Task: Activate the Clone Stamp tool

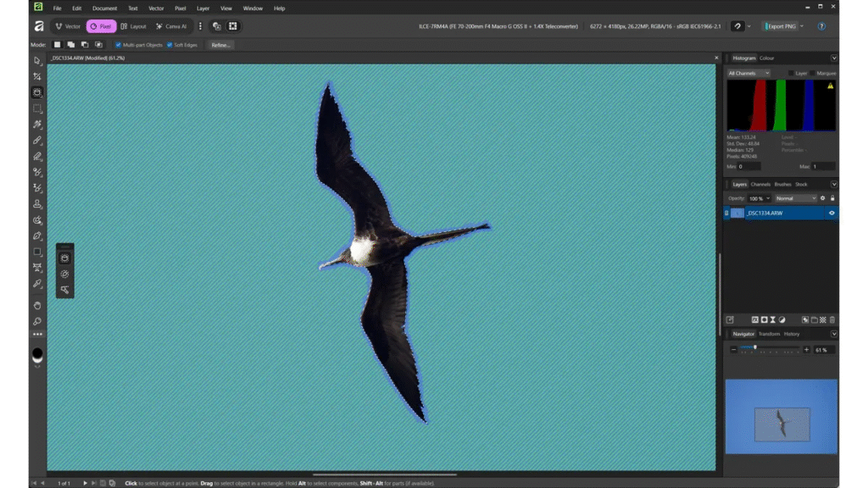Action: coord(37,204)
